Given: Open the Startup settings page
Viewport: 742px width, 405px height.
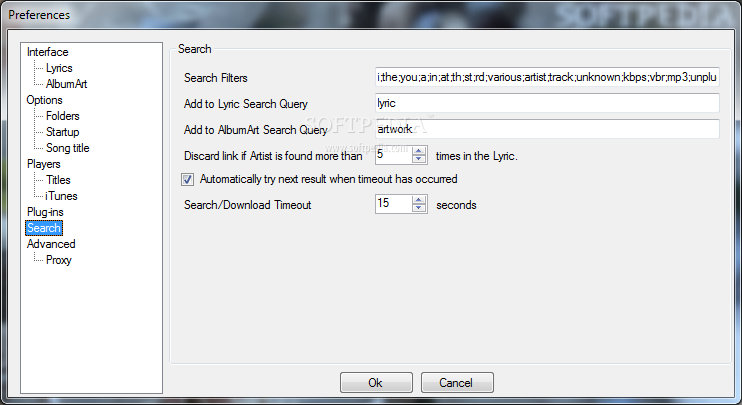Looking at the screenshot, I should pos(62,132).
